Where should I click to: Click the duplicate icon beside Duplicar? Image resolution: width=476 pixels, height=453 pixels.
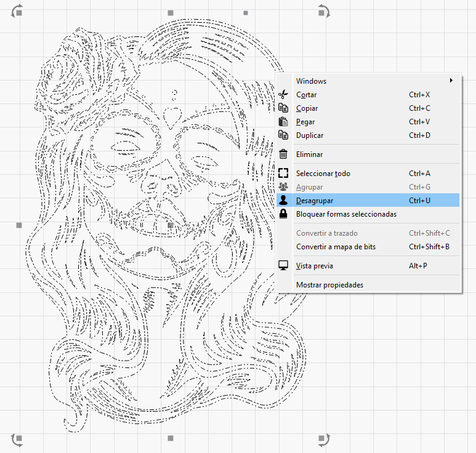point(283,135)
